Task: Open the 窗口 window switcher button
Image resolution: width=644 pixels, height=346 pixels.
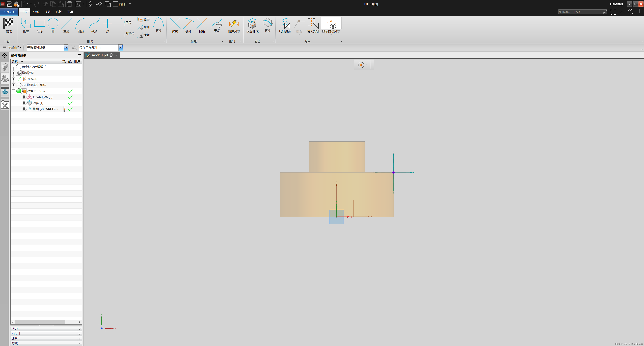Action: (x=120, y=4)
